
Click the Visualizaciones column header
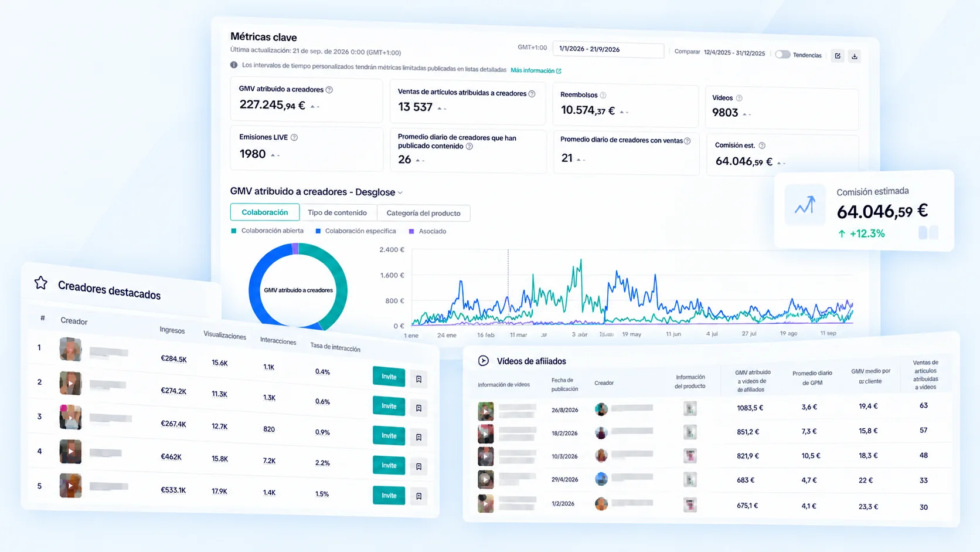(x=224, y=335)
